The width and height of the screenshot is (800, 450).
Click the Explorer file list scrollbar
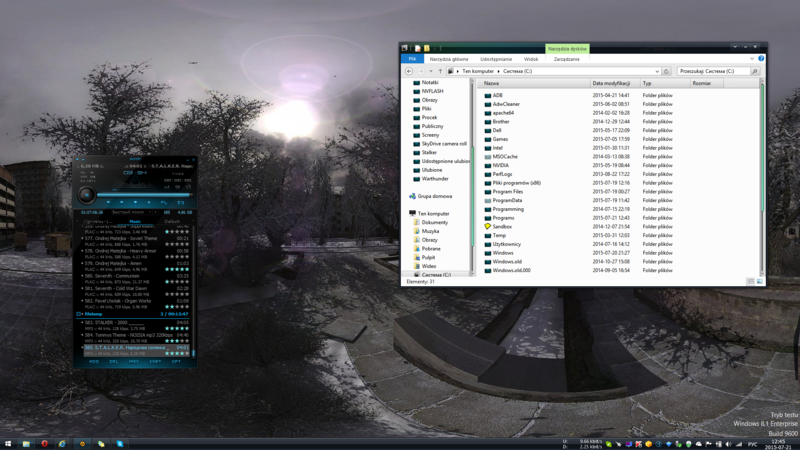762,148
